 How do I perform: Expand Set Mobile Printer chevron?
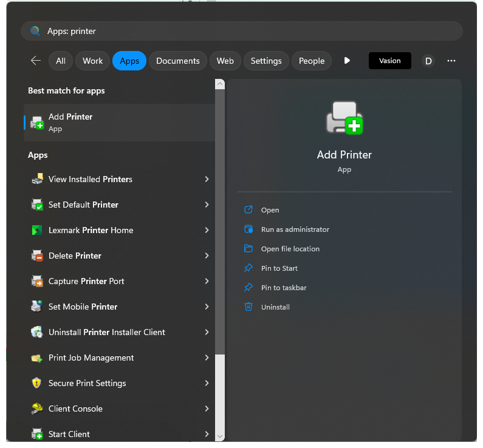[x=207, y=307]
